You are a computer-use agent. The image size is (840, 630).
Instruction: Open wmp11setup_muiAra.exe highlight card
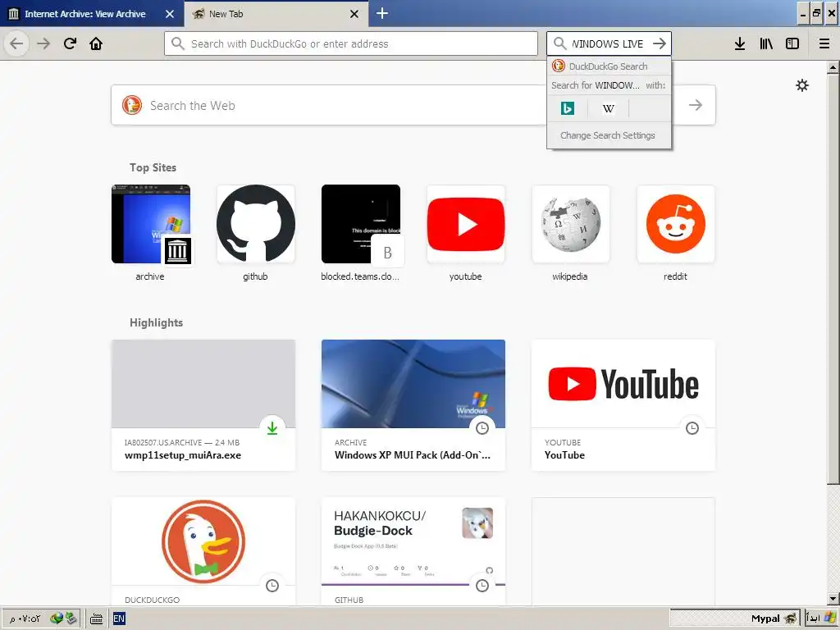click(203, 405)
